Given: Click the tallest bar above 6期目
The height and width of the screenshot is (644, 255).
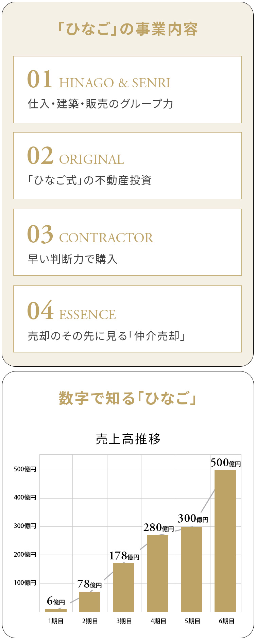Looking at the screenshot, I should (x=225, y=541).
